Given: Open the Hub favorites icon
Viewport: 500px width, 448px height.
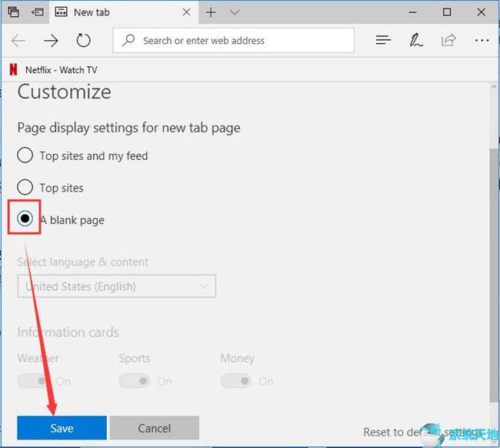Looking at the screenshot, I should 383,40.
